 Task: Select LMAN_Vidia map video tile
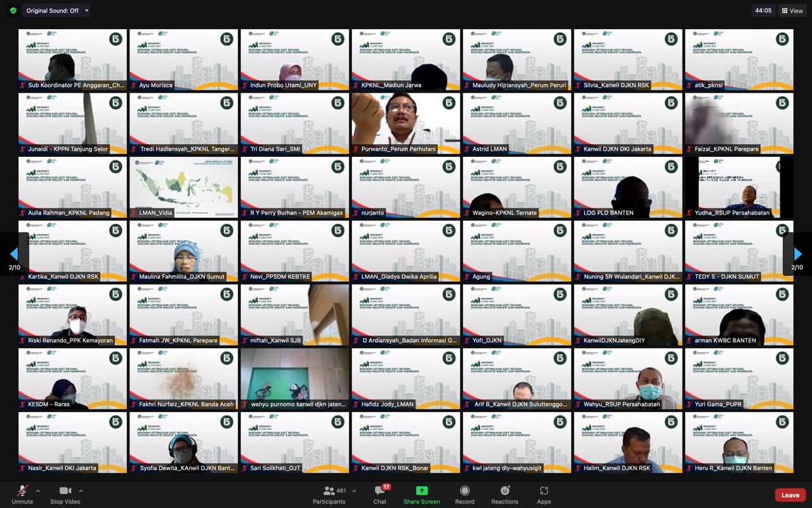183,187
